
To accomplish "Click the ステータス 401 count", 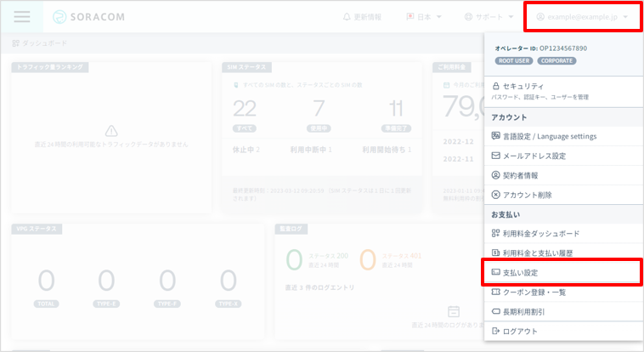I will pos(368,260).
